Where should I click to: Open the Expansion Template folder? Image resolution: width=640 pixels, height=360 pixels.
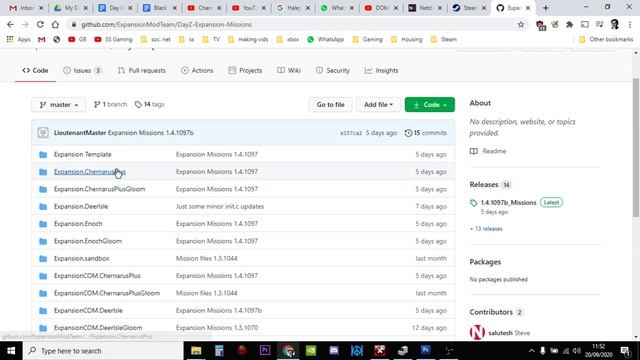tap(82, 154)
